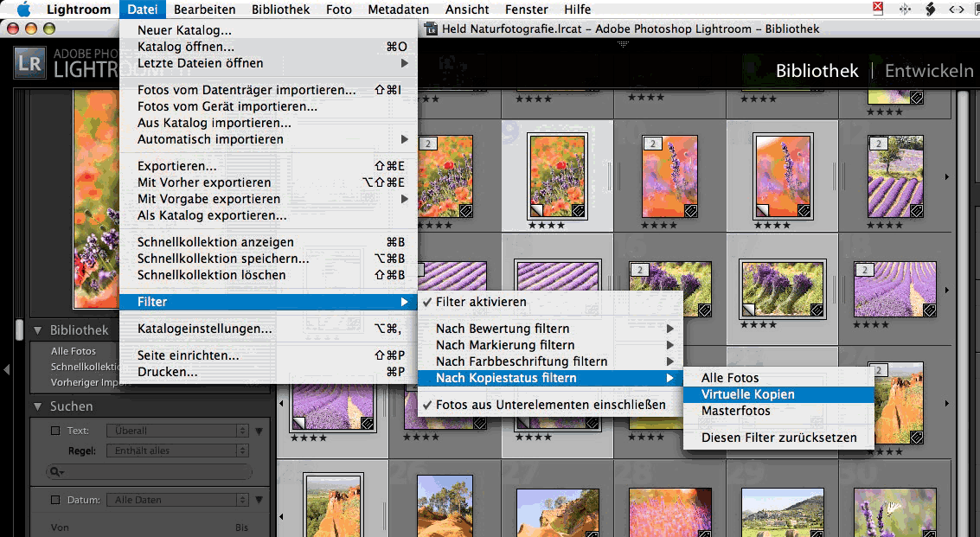The height and width of the screenshot is (537, 980).
Task: Open the Alle Daten date dropdown
Action: pos(177,500)
